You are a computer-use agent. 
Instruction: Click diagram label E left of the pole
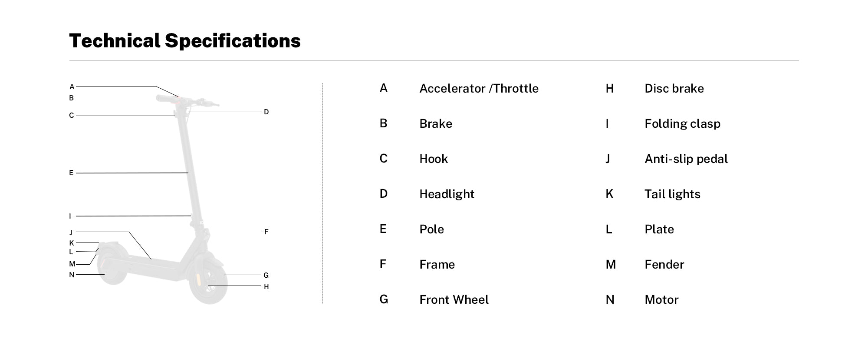point(71,173)
